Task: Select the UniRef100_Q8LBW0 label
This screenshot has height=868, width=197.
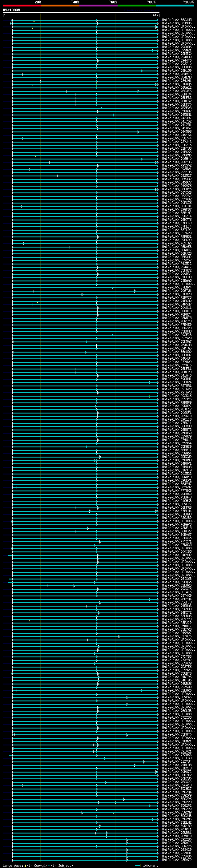Action: [x=177, y=67]
